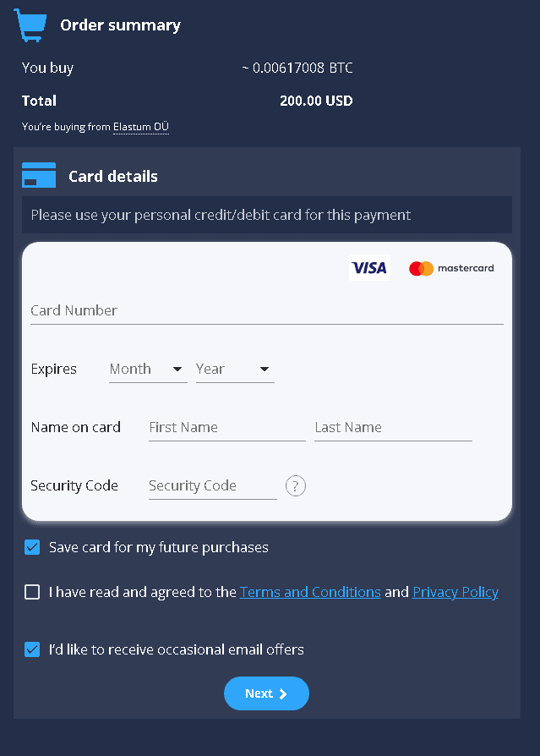Click the First Name input
This screenshot has width=540, height=756.
coord(226,428)
